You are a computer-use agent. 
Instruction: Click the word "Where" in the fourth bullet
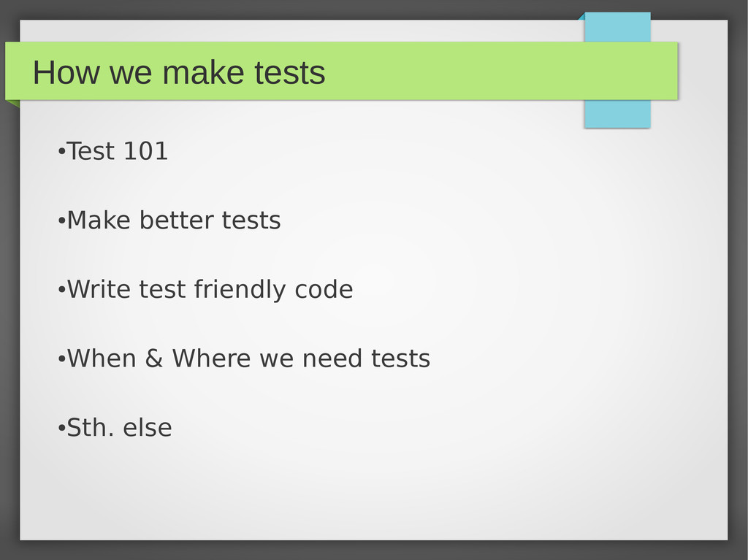coord(211,358)
